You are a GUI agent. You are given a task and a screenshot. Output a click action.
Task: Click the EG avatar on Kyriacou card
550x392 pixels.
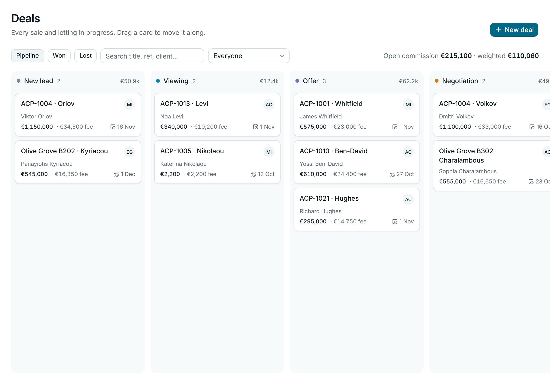129,152
